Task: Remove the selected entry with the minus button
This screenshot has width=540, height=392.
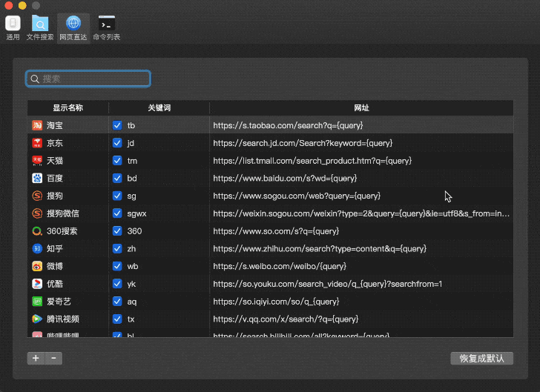Action: pos(53,358)
